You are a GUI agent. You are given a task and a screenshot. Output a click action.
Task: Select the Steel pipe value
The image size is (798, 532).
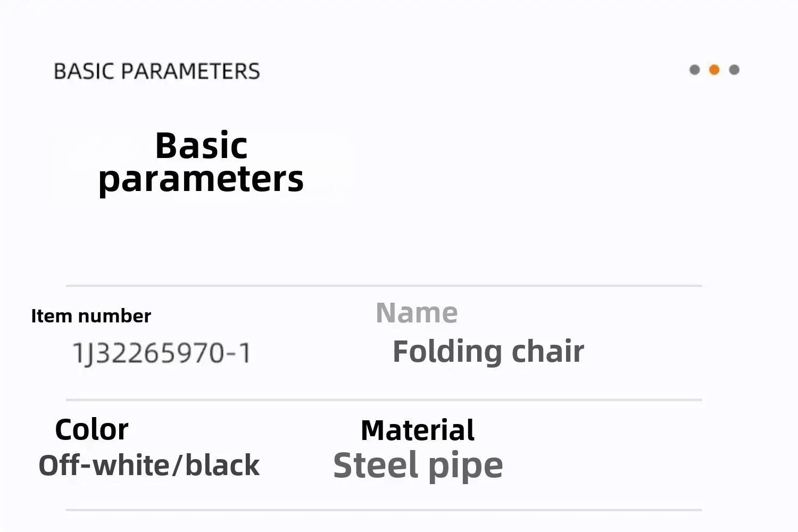click(x=418, y=467)
